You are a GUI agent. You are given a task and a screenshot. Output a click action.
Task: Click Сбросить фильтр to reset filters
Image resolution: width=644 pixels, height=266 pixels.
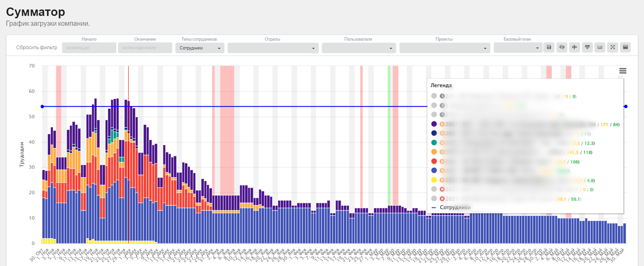pyautogui.click(x=37, y=47)
